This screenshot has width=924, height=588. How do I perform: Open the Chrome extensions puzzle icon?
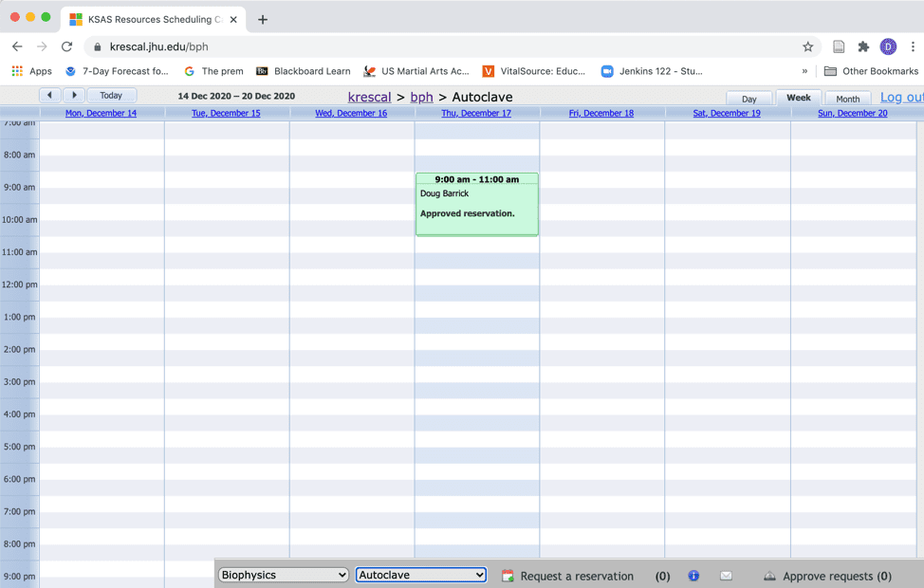pos(863,46)
